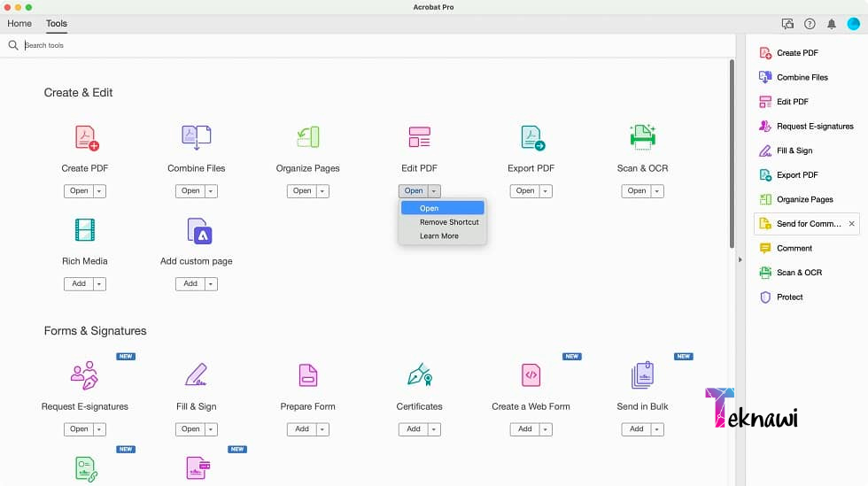Open Request E-signatures in right sidebar
Image resolution: width=868 pixels, height=486 pixels.
806,127
